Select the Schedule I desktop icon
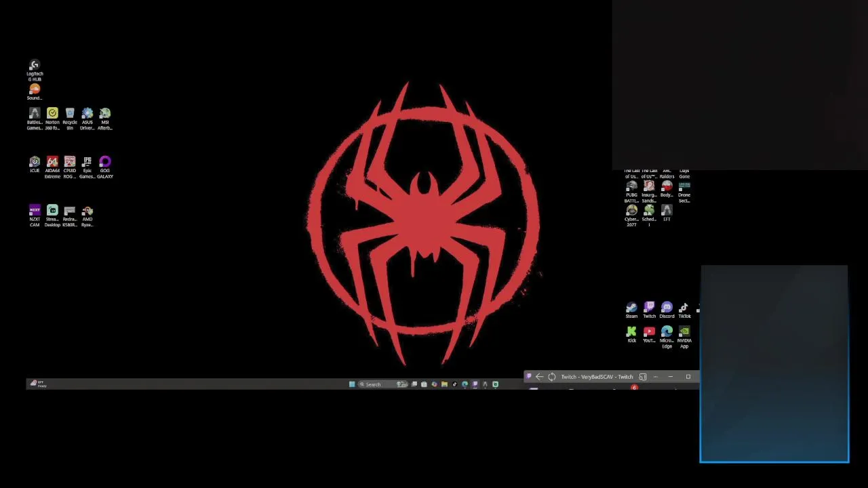Screen dimensions: 868x488 [649, 216]
